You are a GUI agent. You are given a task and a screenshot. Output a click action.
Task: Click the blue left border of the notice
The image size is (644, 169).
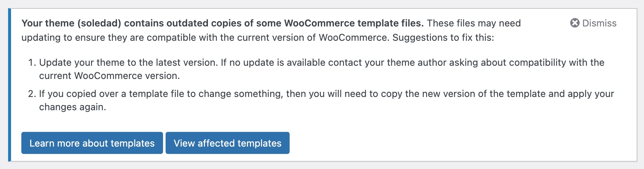(x=10, y=84)
